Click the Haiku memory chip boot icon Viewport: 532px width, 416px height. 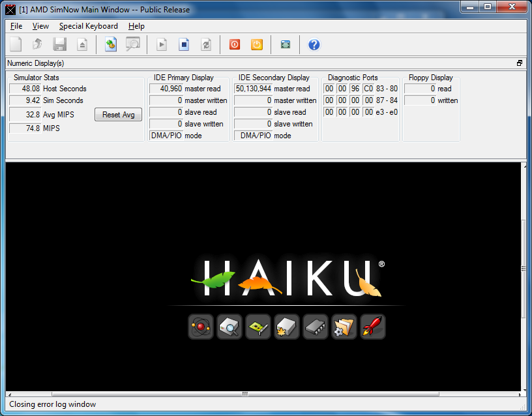[315, 327]
